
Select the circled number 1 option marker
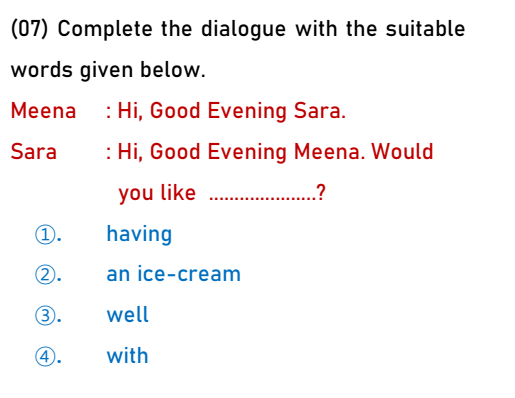(45, 235)
